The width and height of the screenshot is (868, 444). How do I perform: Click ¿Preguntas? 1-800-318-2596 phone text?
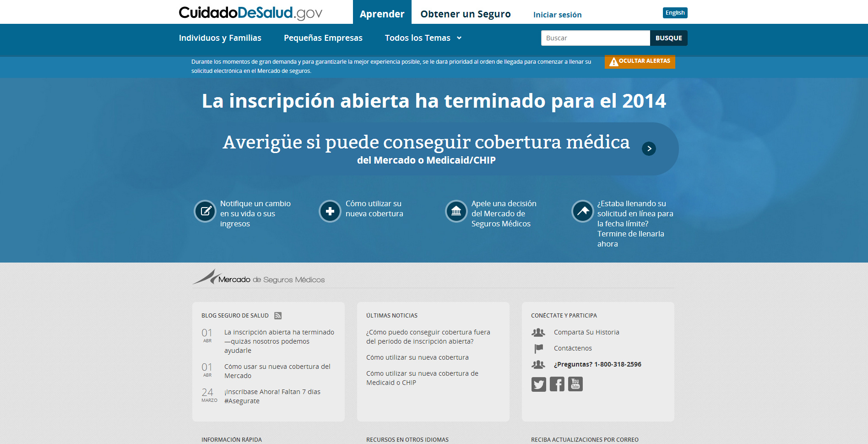click(x=597, y=364)
